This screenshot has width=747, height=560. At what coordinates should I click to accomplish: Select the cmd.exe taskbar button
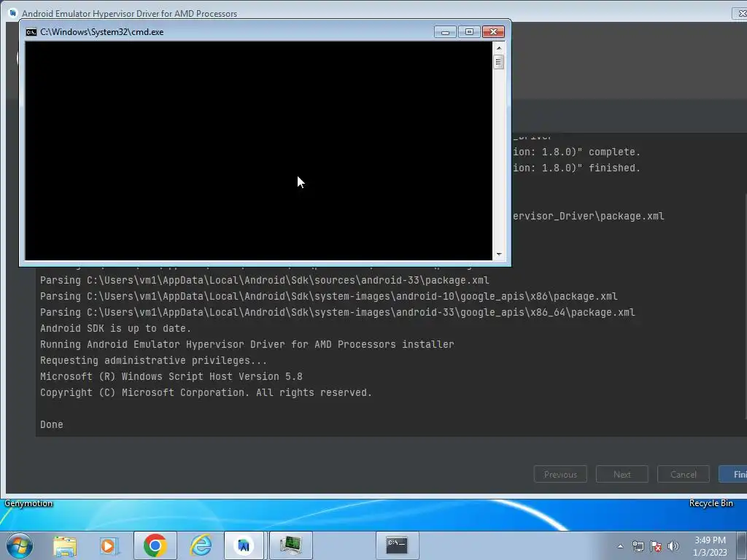(x=397, y=545)
